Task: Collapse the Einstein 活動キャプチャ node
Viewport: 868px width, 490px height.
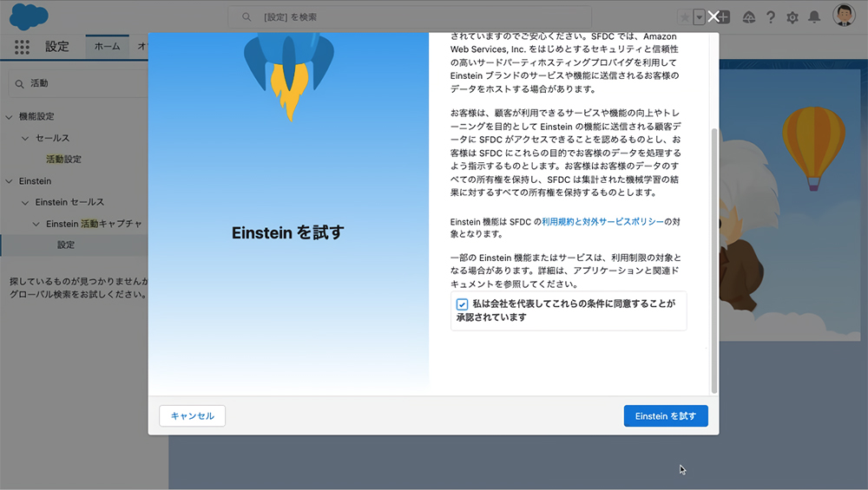Action: (x=36, y=224)
